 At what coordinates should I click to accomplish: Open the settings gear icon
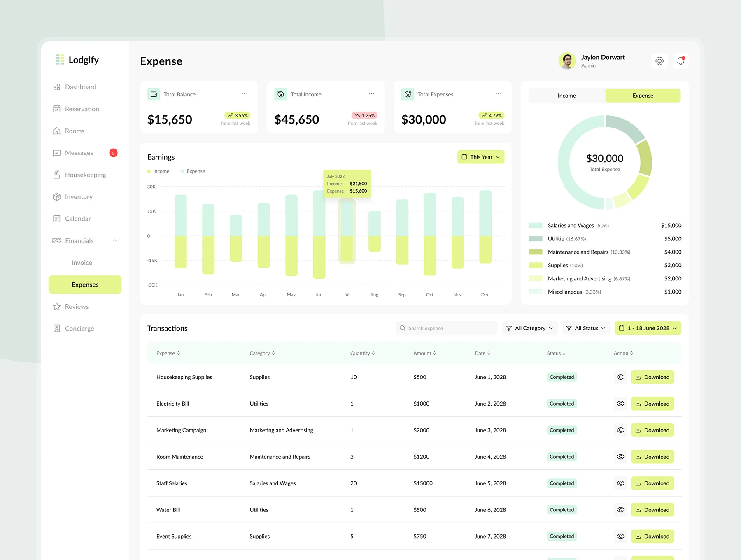pos(659,61)
